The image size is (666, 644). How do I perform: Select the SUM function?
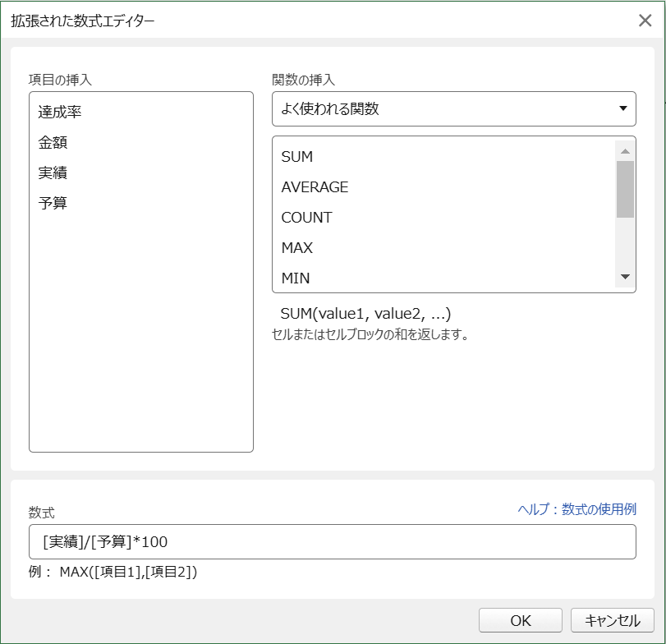pos(297,157)
